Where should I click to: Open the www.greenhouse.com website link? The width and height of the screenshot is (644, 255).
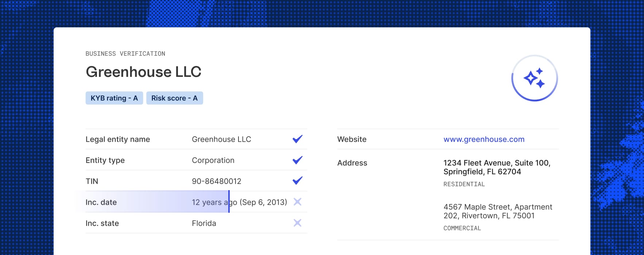[484, 139]
